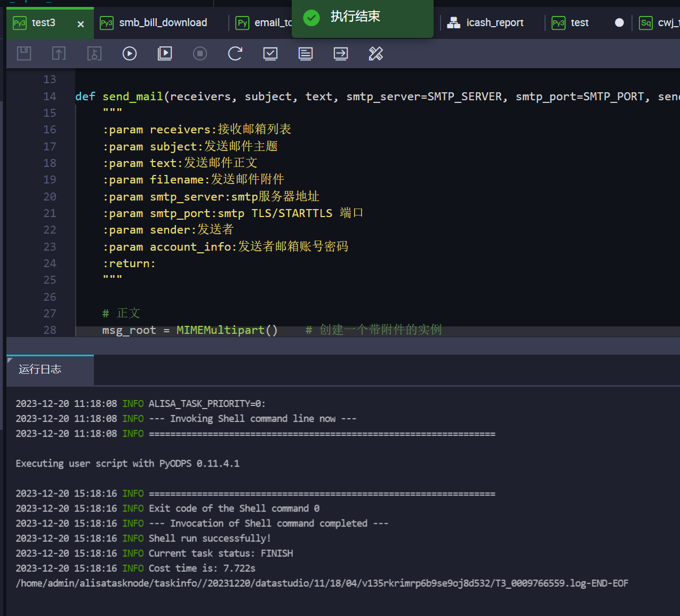Click the ':return:' docstring line
This screenshot has height=616, width=680.
[x=129, y=263]
